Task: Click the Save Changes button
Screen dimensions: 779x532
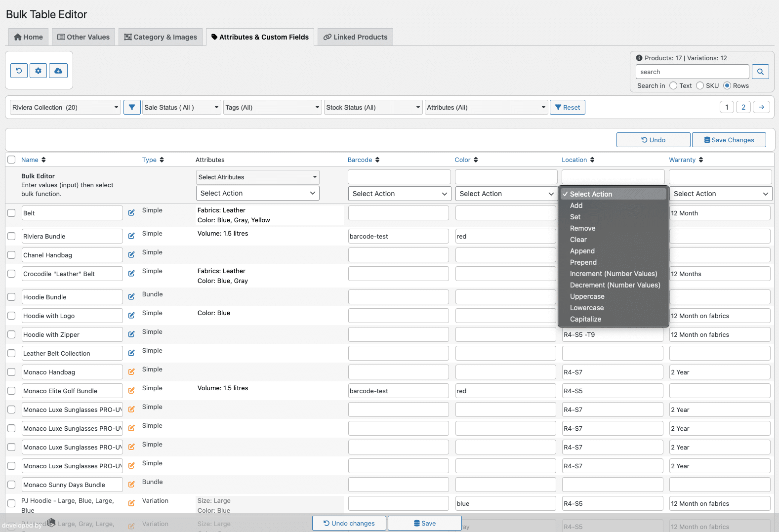Action: point(729,140)
